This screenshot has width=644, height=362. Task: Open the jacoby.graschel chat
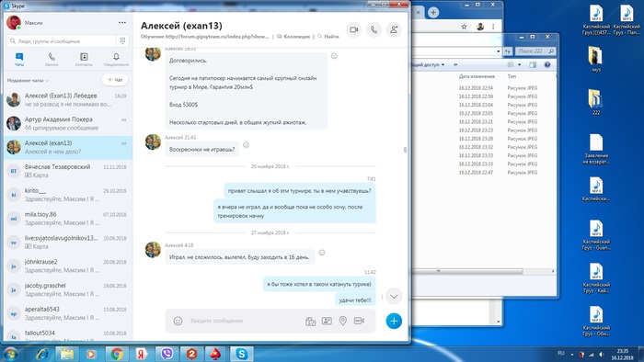point(68,289)
